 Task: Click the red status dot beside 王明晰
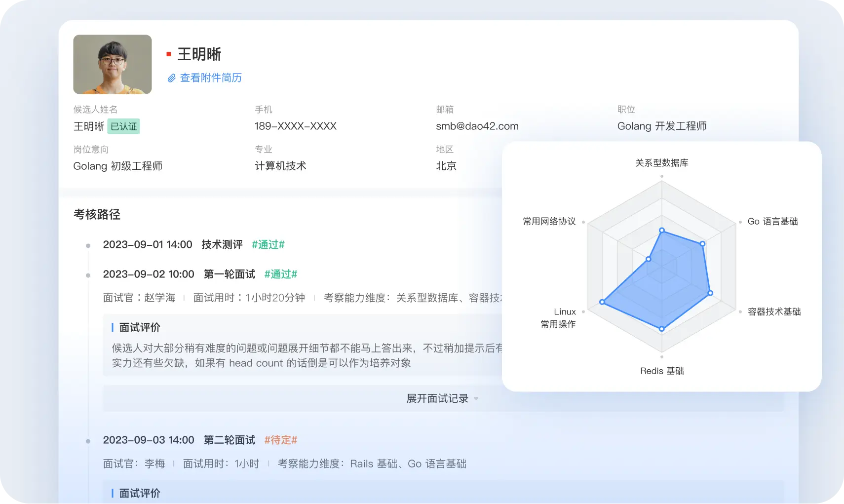pos(169,54)
